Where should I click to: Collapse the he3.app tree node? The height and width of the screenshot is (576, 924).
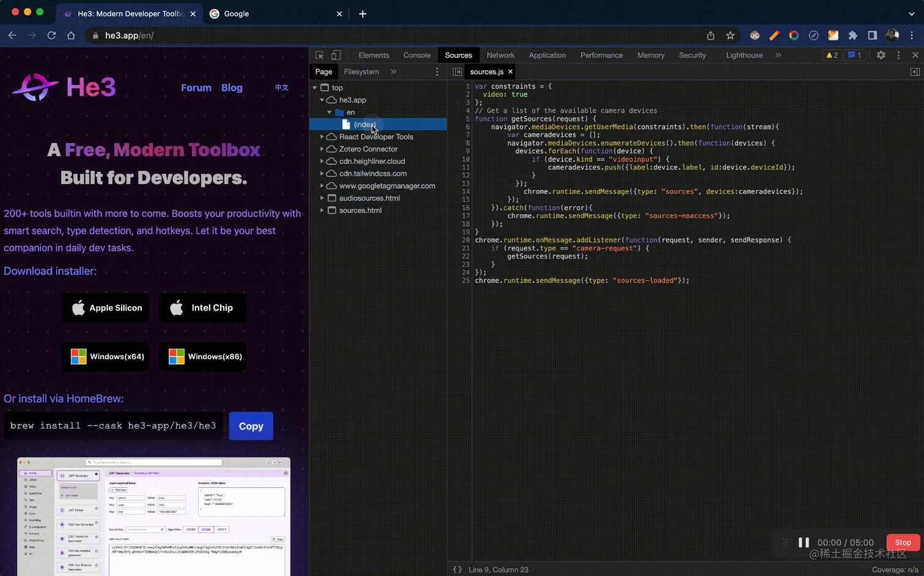[x=322, y=100]
